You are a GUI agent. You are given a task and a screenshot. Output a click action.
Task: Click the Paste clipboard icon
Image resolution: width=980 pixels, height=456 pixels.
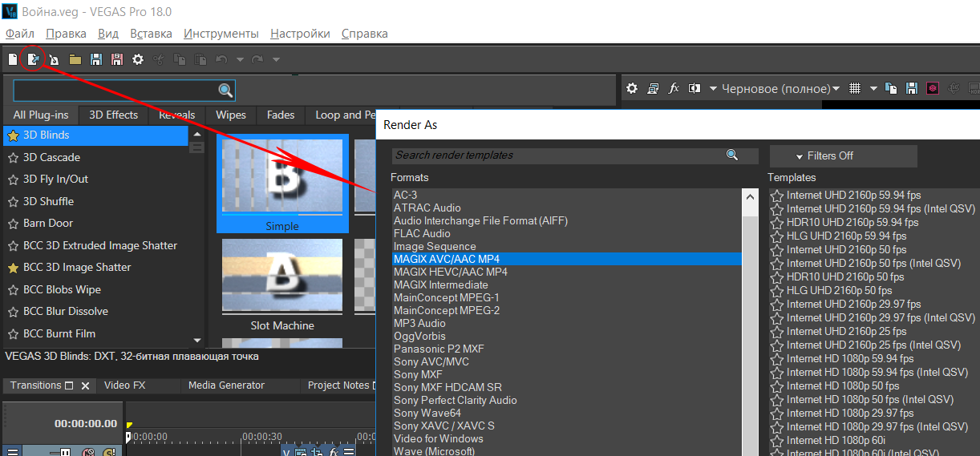click(200, 59)
